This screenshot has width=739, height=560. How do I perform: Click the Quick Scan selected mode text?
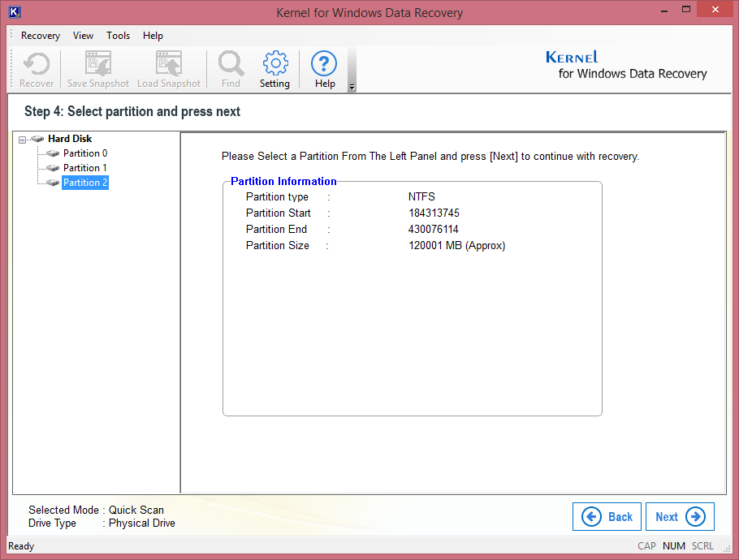coord(136,510)
